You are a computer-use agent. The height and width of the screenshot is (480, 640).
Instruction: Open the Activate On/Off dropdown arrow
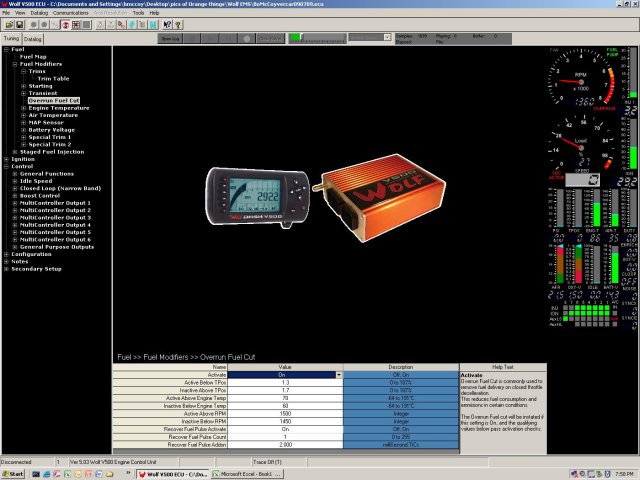[338, 375]
